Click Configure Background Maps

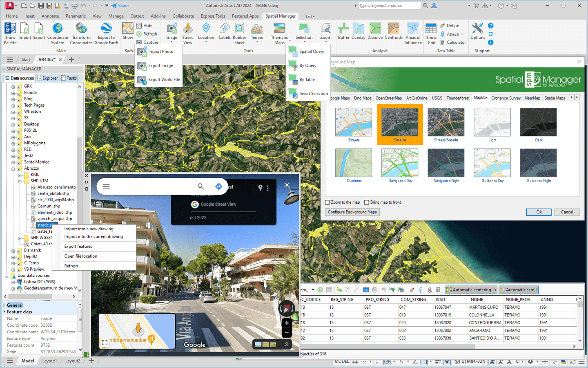(x=352, y=212)
